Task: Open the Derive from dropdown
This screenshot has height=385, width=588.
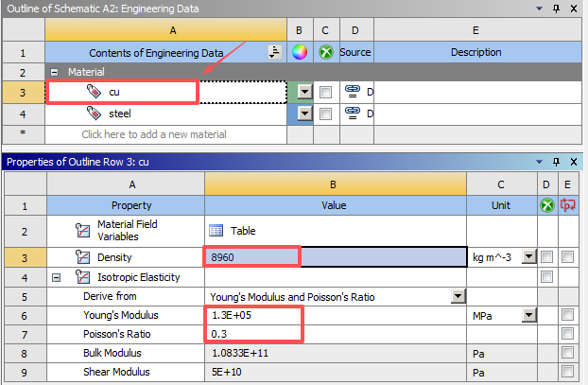Action: coord(458,296)
